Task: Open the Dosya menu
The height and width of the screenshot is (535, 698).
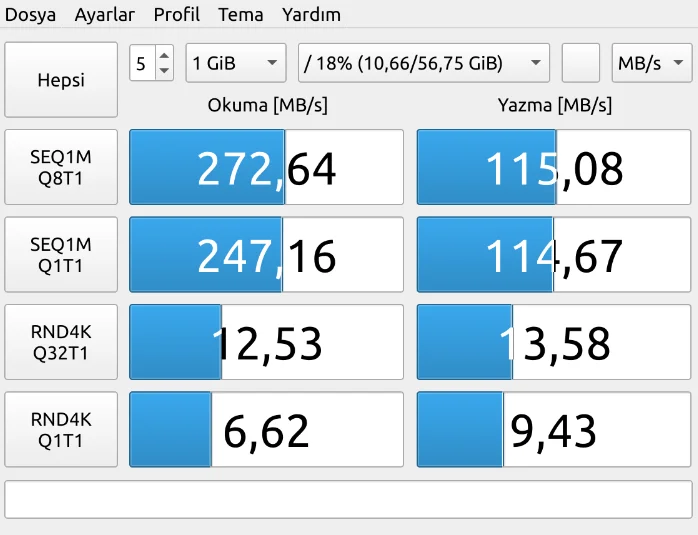Action: coord(30,15)
